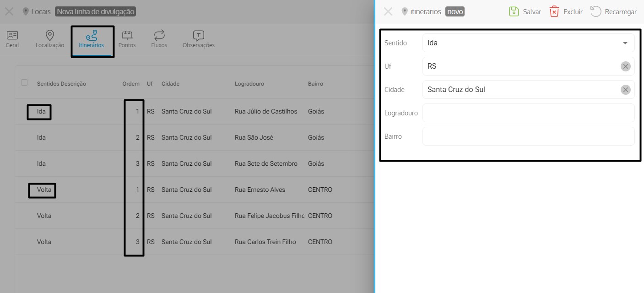Open the Localização pin tab
This screenshot has height=293, width=644.
click(x=50, y=36)
